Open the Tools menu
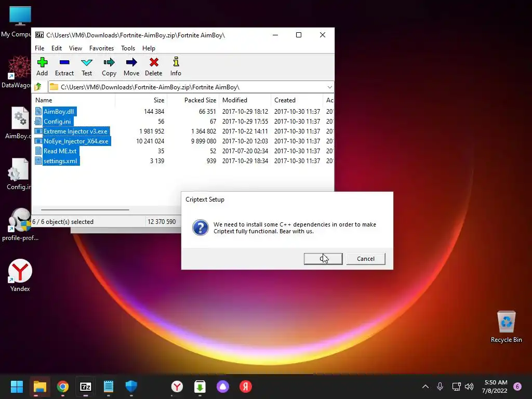This screenshot has width=532, height=399. (x=128, y=48)
